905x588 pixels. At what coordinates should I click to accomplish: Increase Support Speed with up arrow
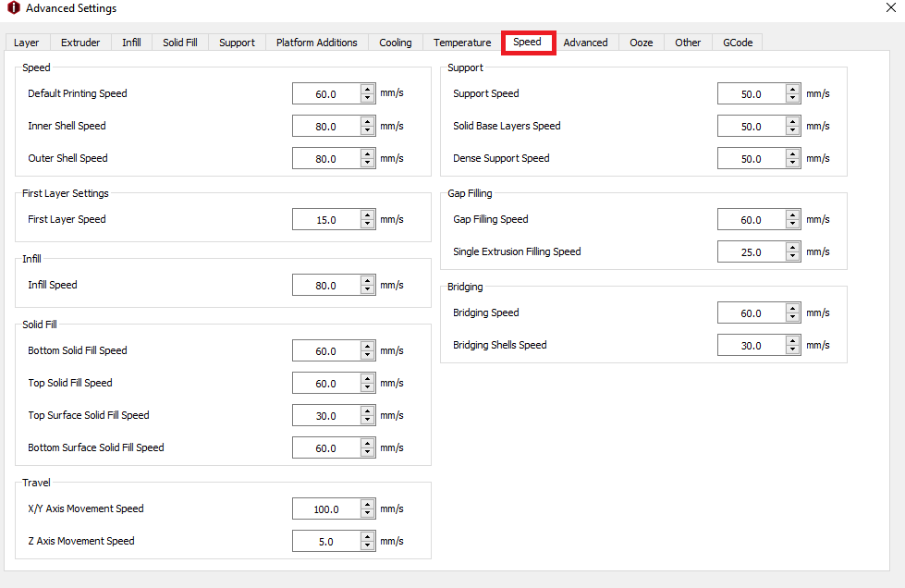793,90
